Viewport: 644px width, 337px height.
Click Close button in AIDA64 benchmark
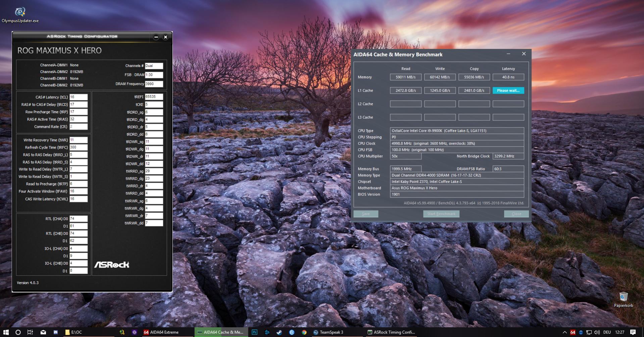(x=516, y=214)
